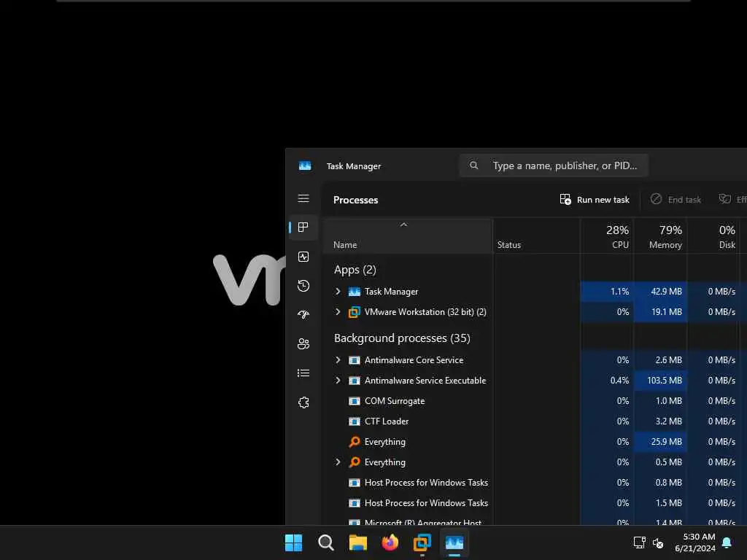Open taskbar Search
Image resolution: width=747 pixels, height=560 pixels.
coord(326,542)
